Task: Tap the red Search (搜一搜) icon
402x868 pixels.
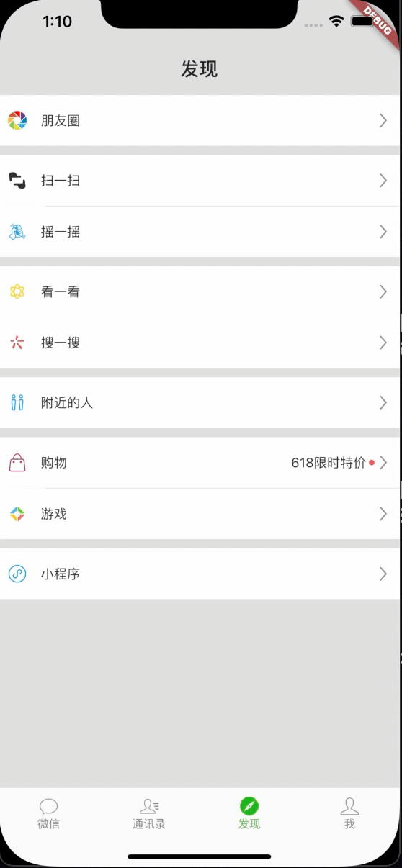Action: point(17,343)
